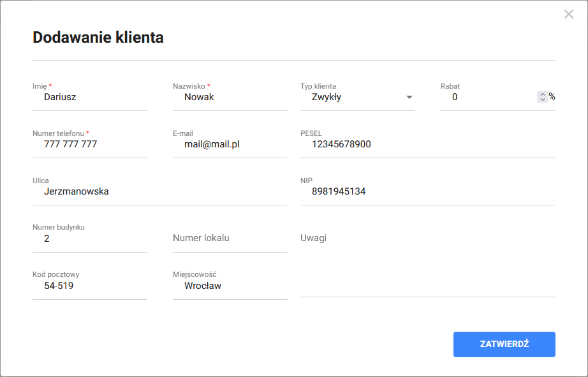This screenshot has width=588, height=377.
Task: Click the Uwagi notes text area
Action: click(427, 262)
